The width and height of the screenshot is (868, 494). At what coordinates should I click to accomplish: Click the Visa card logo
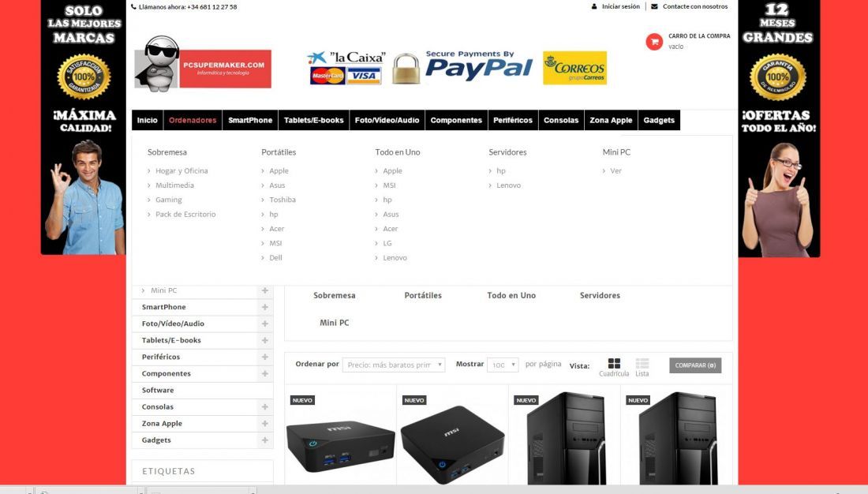(x=364, y=75)
